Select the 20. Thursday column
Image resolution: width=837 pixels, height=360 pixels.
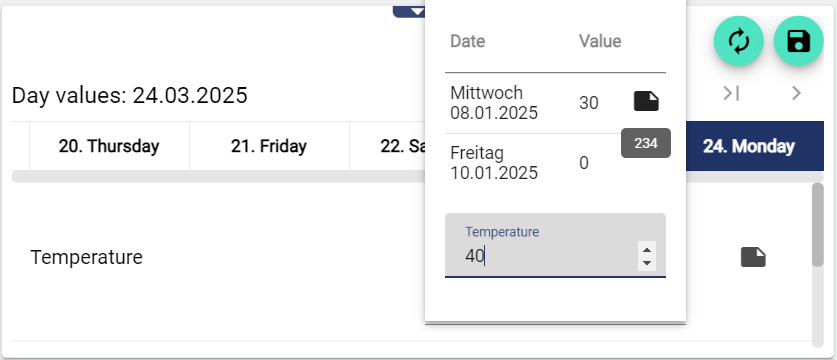109,146
